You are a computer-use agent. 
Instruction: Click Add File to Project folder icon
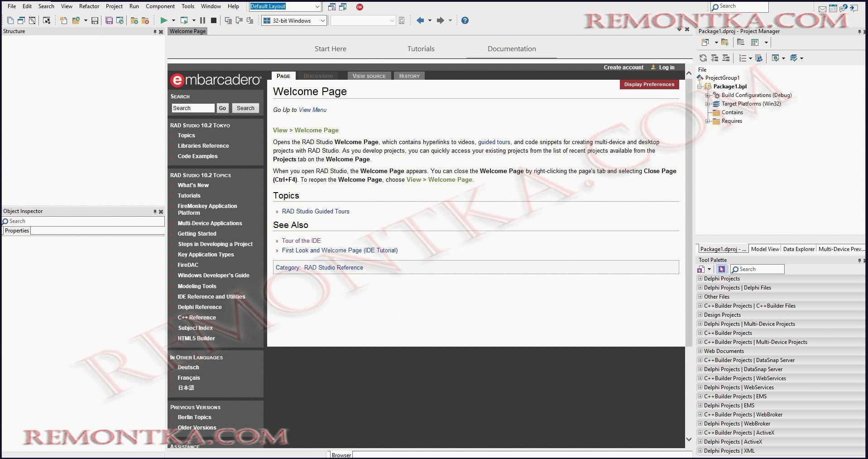coord(134,20)
